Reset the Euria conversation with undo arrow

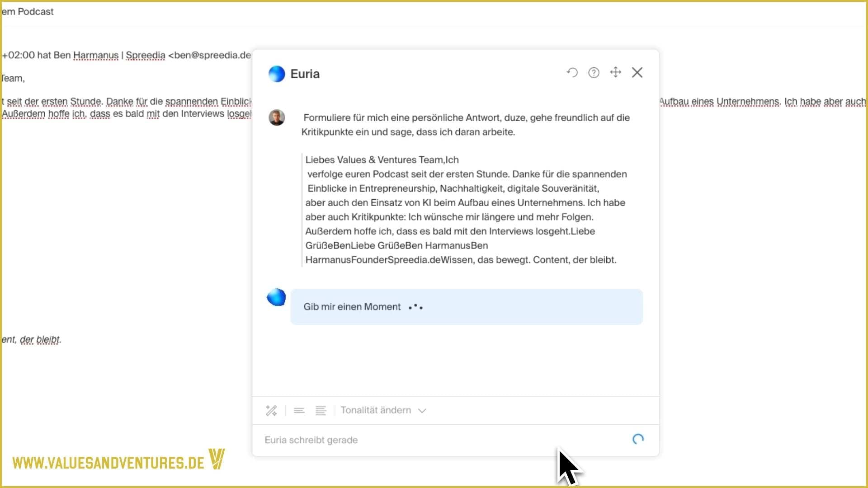click(x=572, y=73)
